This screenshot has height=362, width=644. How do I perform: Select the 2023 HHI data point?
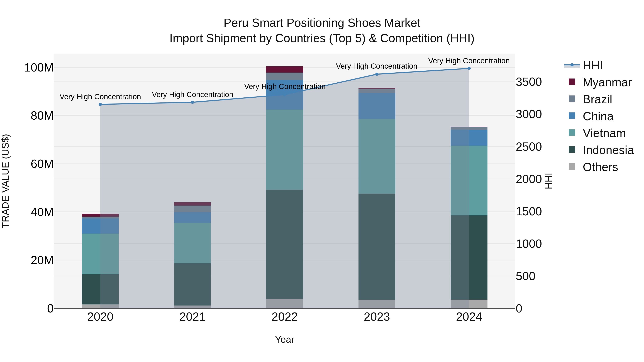[377, 74]
